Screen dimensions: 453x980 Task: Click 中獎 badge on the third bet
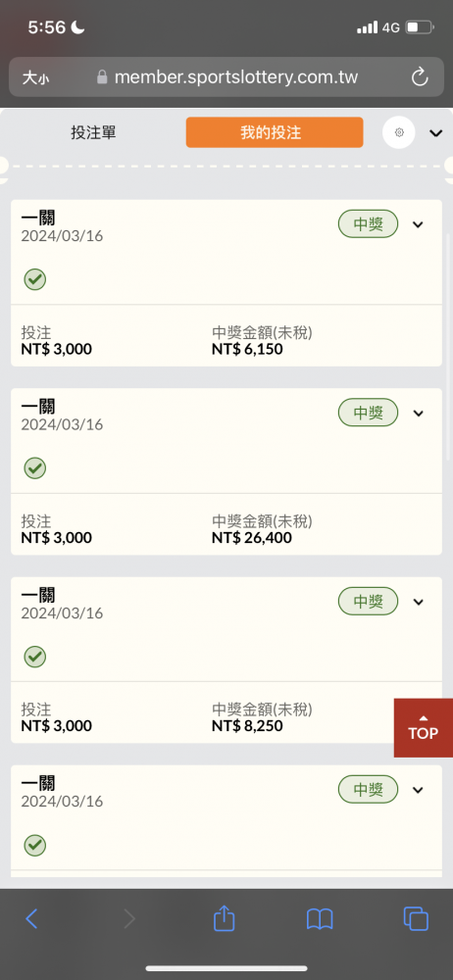coord(368,602)
